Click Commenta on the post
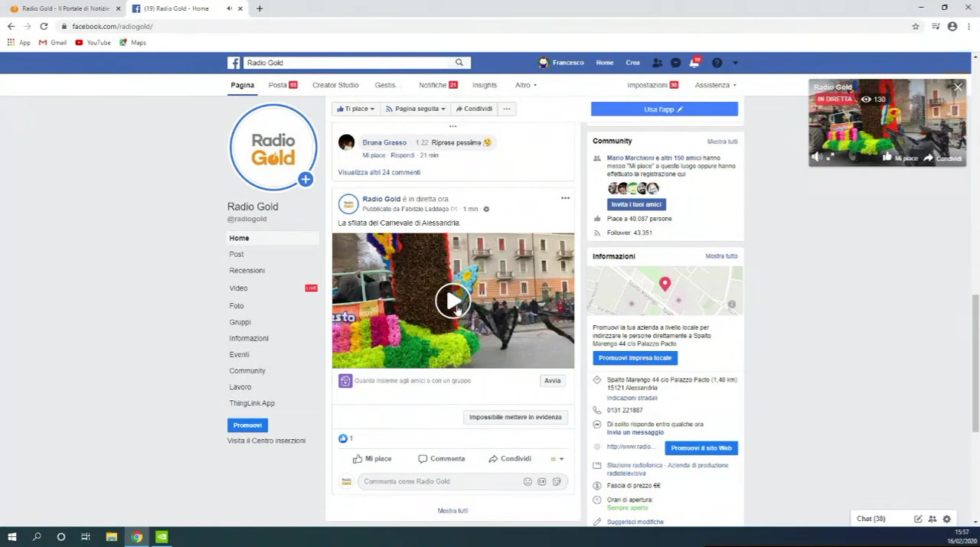980x547 pixels. [x=442, y=458]
